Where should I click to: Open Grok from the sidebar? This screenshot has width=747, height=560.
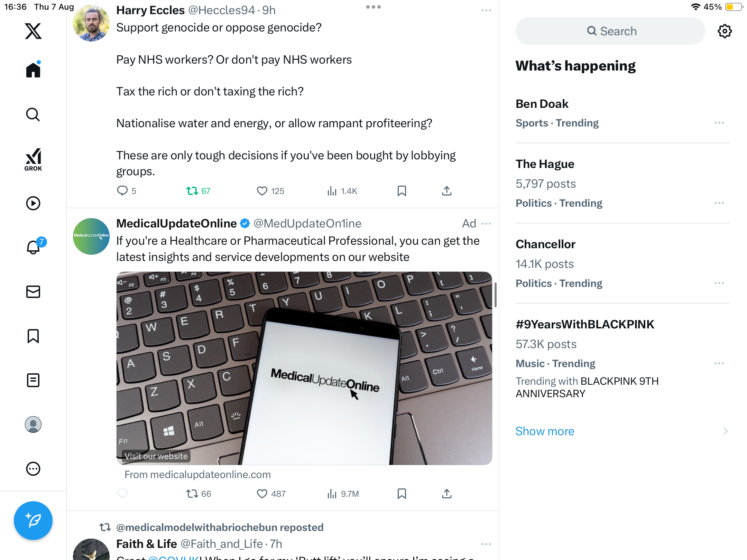pos(33,159)
